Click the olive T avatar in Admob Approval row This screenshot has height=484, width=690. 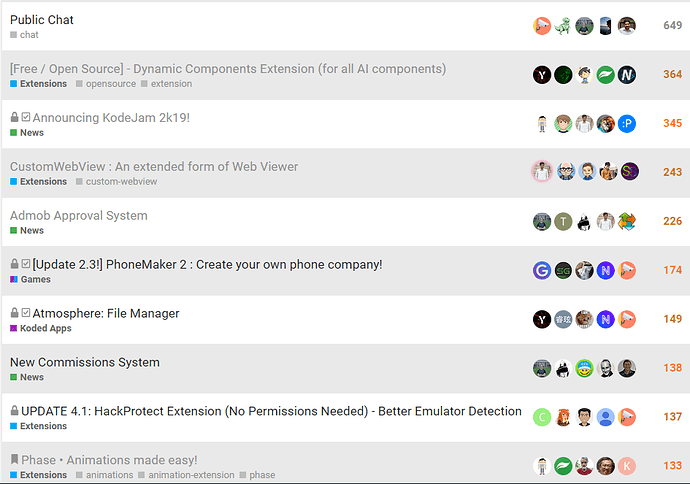pyautogui.click(x=563, y=221)
